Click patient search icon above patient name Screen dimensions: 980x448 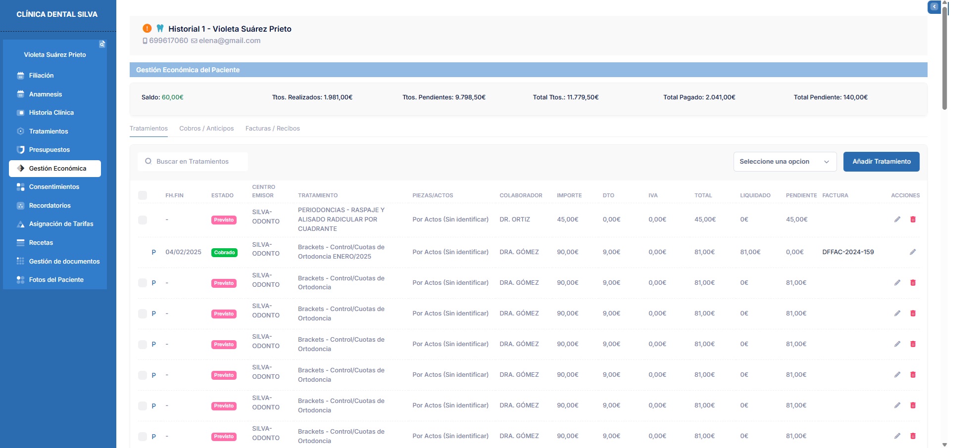pyautogui.click(x=102, y=44)
